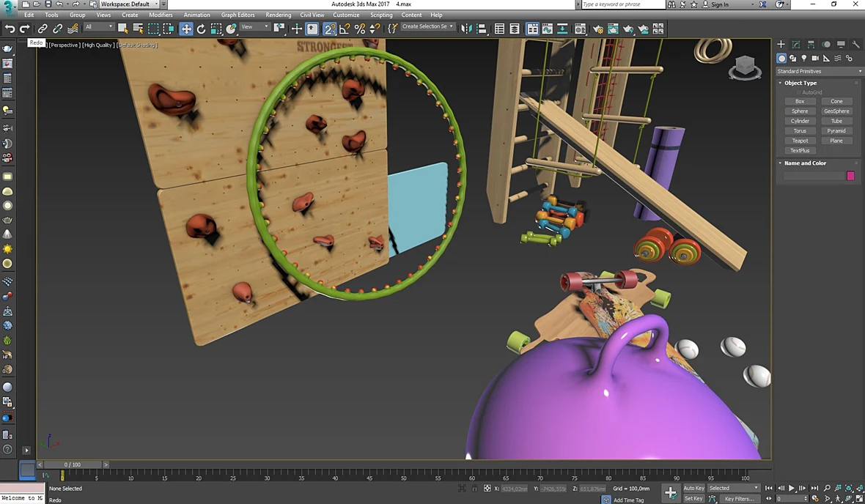Click the Key Filters button
865x504 pixels.
(739, 498)
